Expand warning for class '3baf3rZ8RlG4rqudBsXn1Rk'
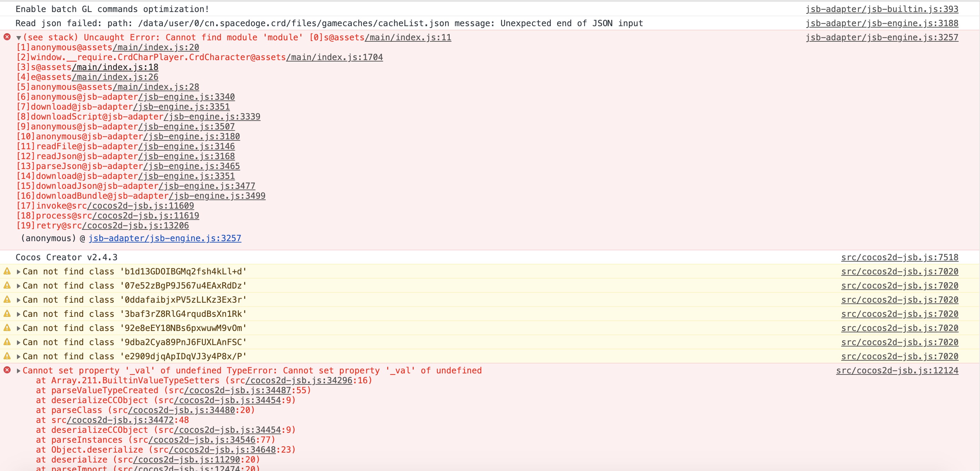 18,314
